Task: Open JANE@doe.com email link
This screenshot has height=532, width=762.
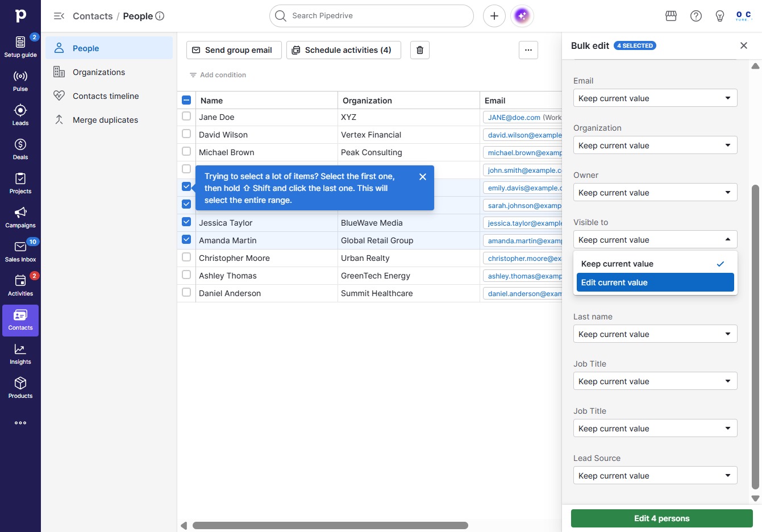Action: [x=514, y=118]
